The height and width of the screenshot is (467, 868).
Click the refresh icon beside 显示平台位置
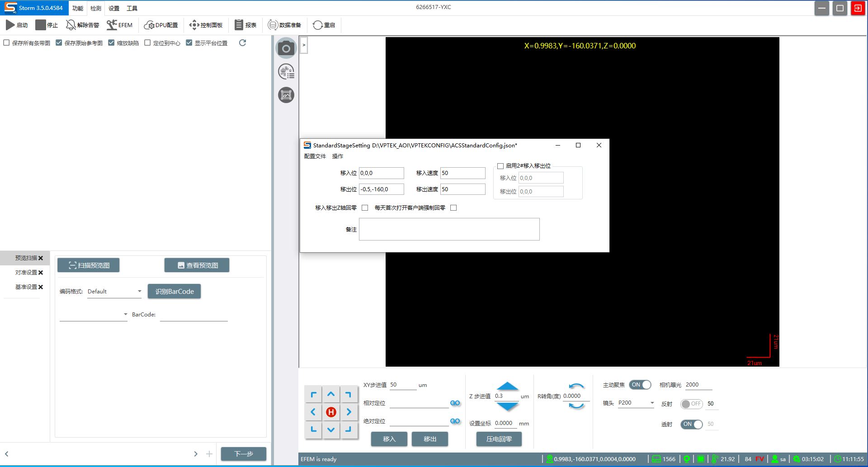click(x=243, y=43)
